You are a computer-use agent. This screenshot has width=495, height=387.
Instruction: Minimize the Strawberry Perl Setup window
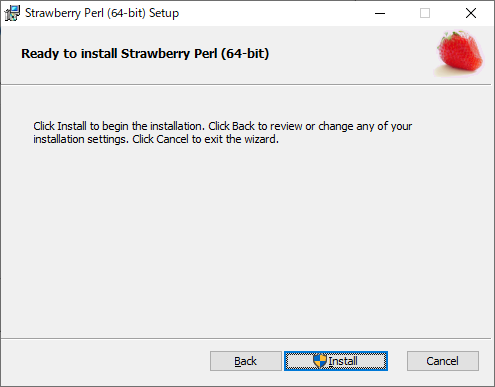380,13
